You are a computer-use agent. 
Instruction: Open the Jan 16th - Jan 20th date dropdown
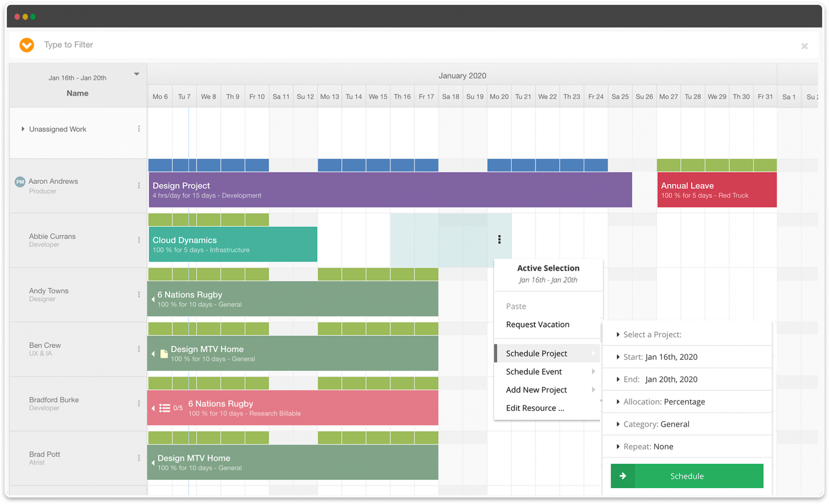137,74
